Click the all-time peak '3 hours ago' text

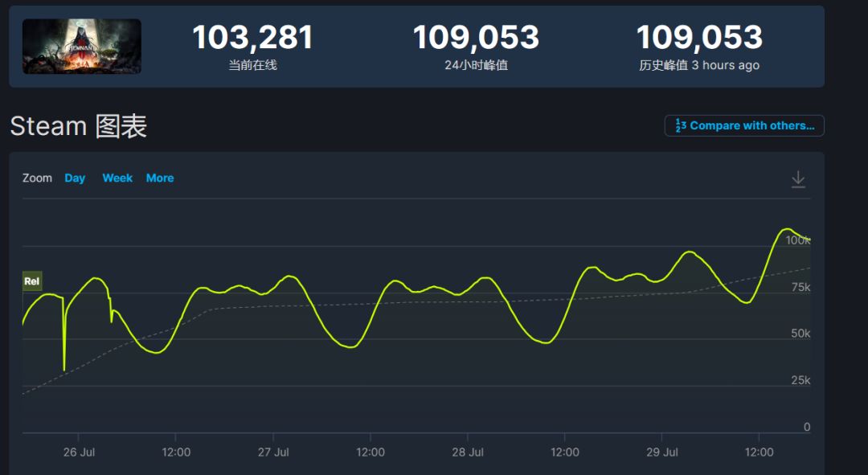tap(725, 65)
